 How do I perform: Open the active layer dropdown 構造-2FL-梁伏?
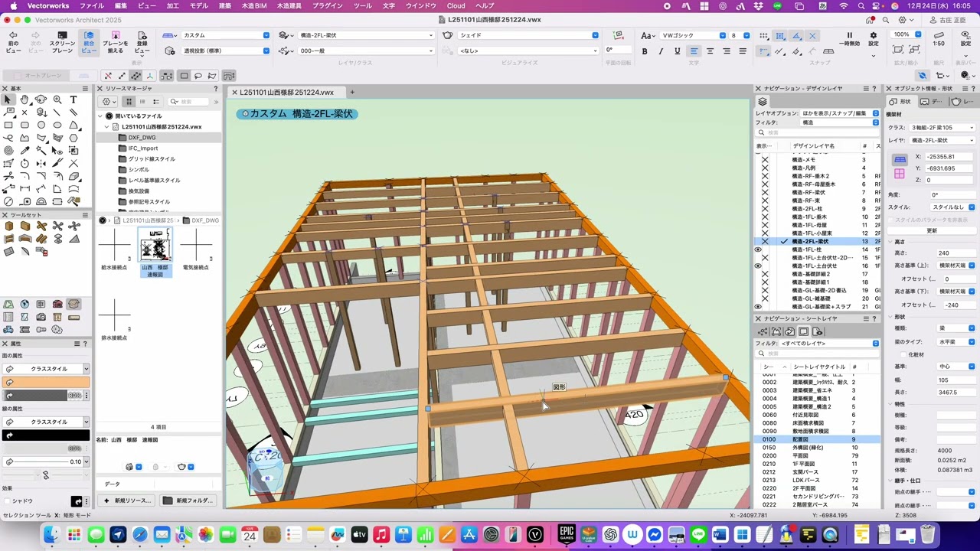[x=366, y=35]
